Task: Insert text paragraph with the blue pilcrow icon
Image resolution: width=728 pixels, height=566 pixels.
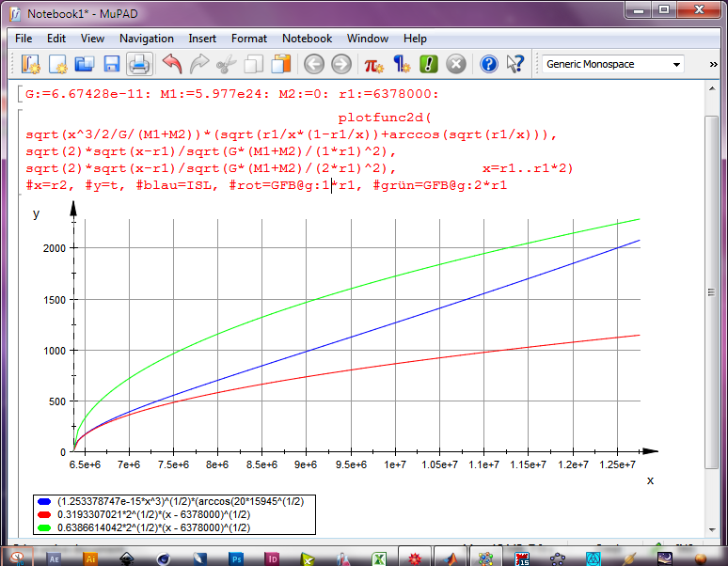Action: [402, 64]
